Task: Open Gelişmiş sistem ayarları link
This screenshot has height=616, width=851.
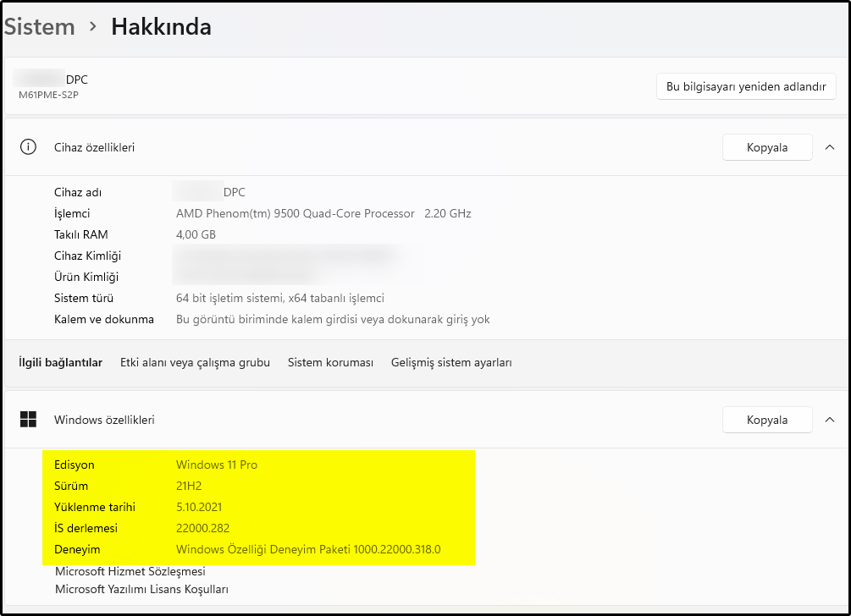Action: coord(451,362)
